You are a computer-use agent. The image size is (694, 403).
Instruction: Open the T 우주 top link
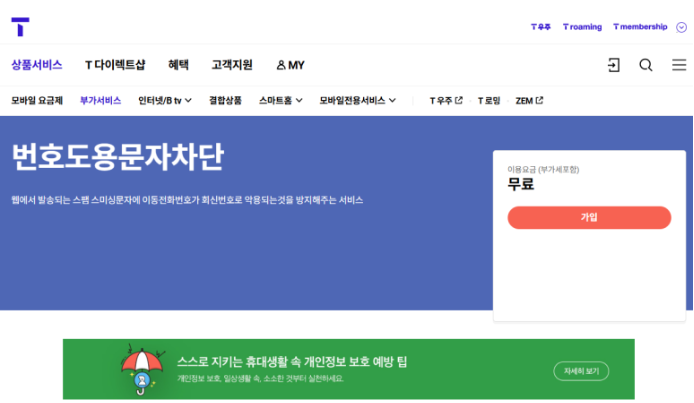pyautogui.click(x=540, y=27)
